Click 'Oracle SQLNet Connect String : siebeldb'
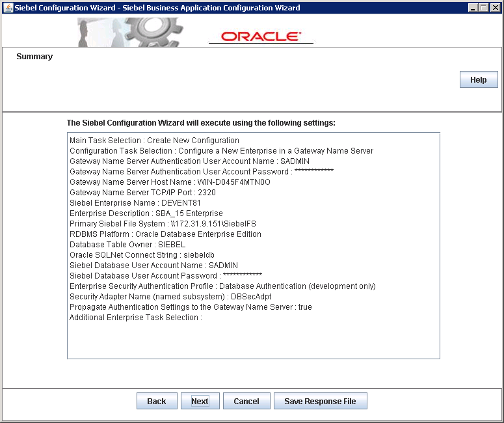 click(142, 254)
